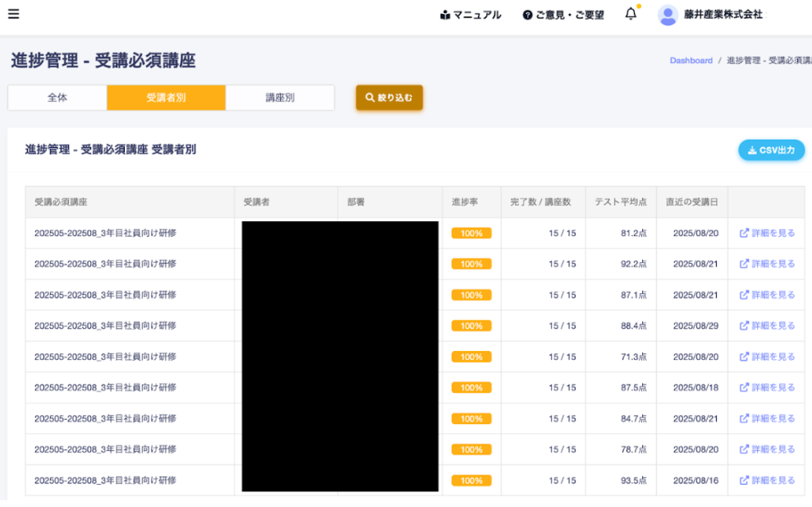812x507 pixels.
Task: Open the Dashboard breadcrumb link
Action: coord(692,60)
